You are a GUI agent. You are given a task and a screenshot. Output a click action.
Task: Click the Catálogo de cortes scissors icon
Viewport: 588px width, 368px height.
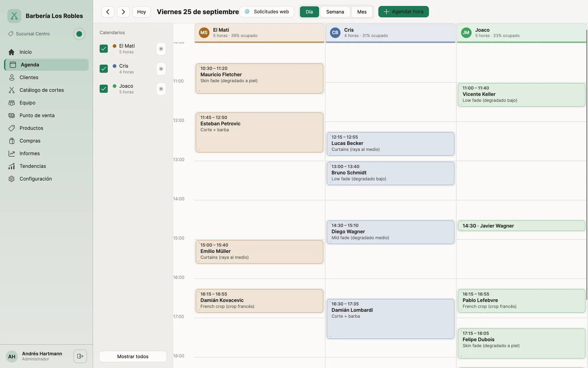(x=11, y=90)
